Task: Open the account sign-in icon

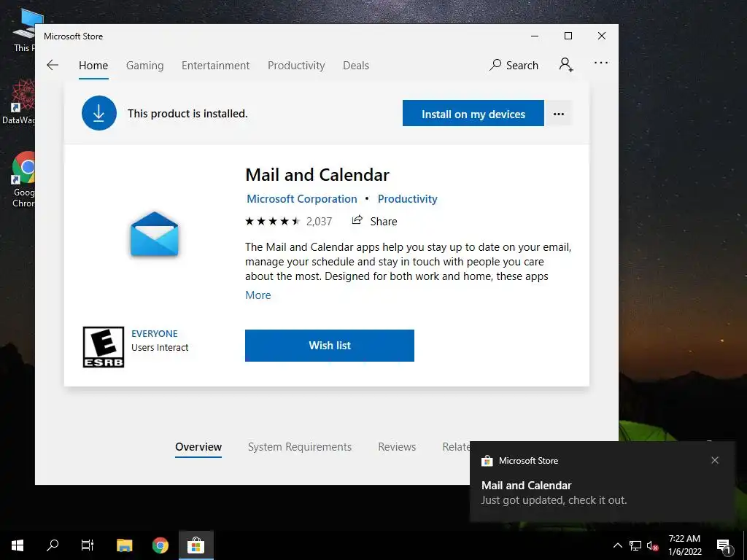Action: (566, 64)
